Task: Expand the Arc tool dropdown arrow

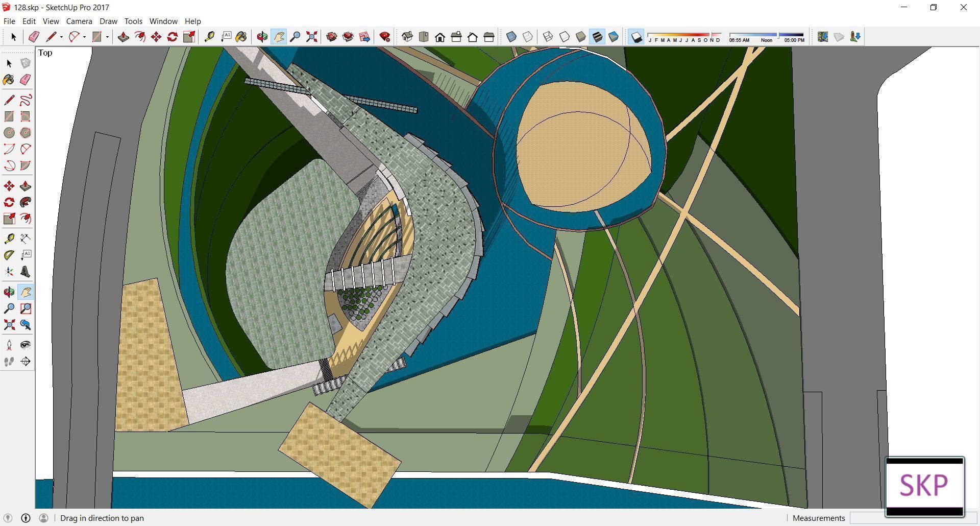Action: coord(84,37)
